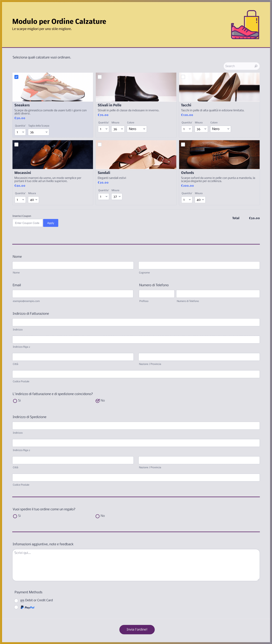Open the Mocassini Quantita' dropdown
The width and height of the screenshot is (272, 644).
(20, 200)
